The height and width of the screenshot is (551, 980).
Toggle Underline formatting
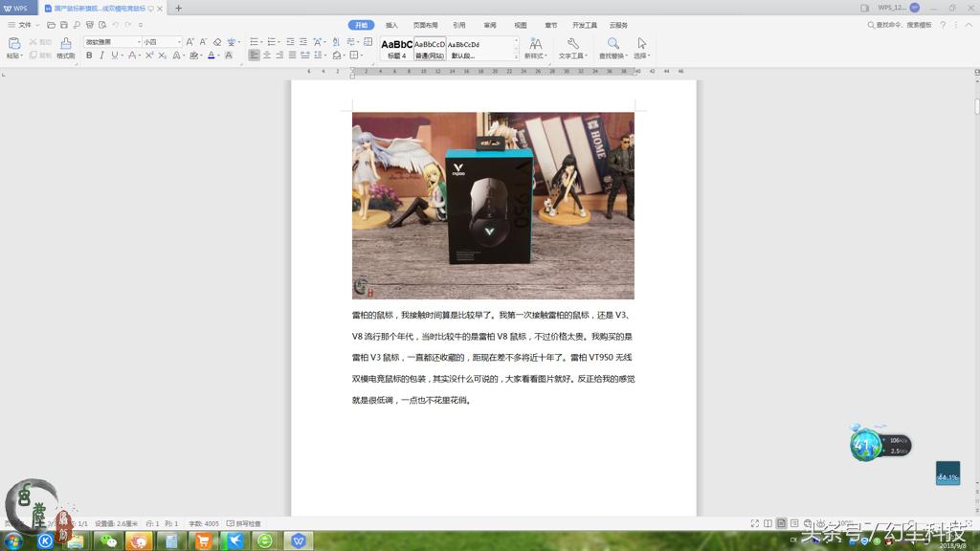(115, 55)
